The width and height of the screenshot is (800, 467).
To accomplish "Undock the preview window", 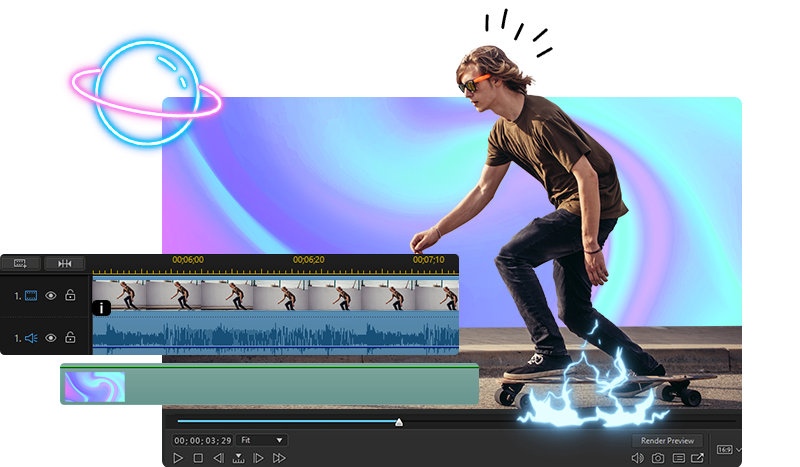I will (x=697, y=458).
